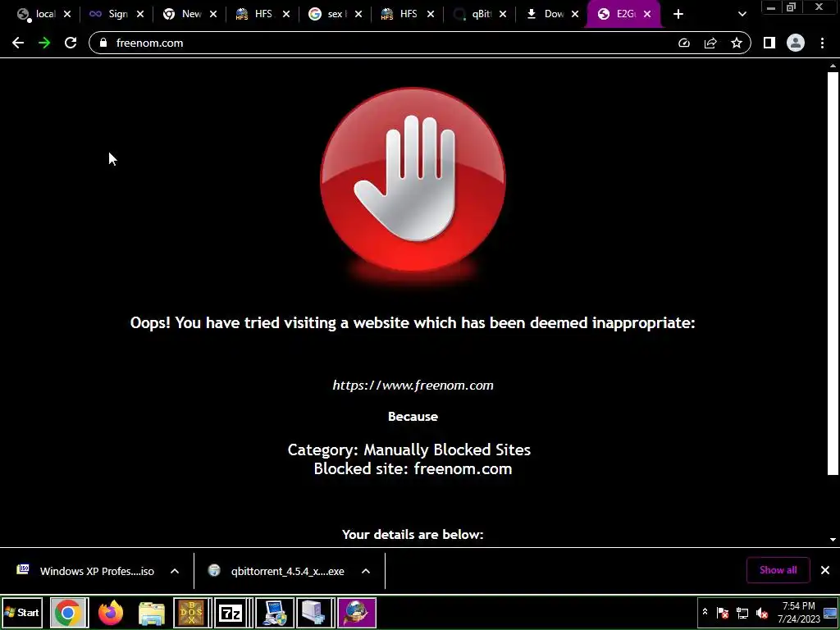The image size is (840, 630).
Task: Click scrollbar down arrow
Action: (x=833, y=540)
